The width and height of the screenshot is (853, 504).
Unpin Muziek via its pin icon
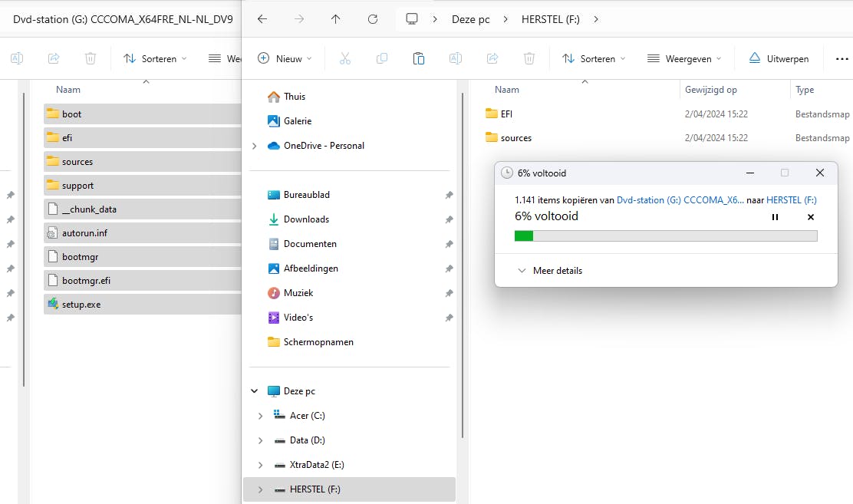click(449, 293)
